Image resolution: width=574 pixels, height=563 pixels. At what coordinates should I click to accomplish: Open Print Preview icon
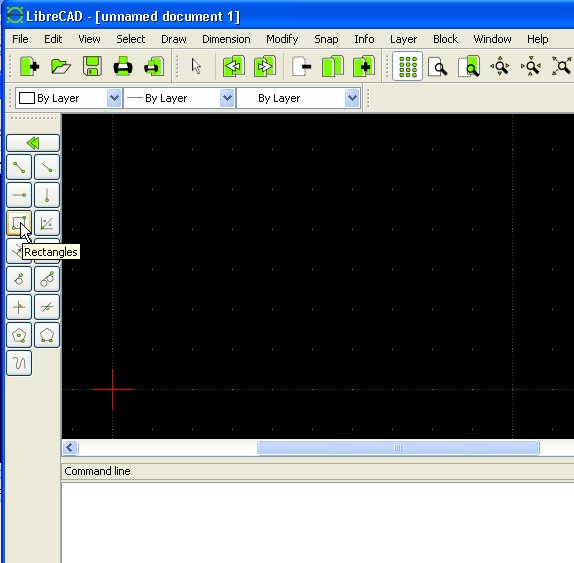[154, 67]
